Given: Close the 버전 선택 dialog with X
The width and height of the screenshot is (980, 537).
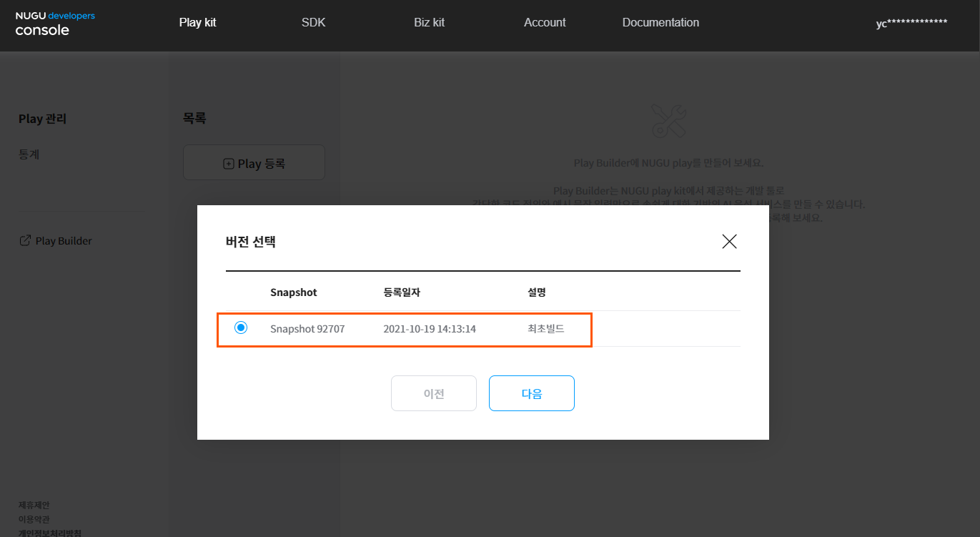Looking at the screenshot, I should point(729,242).
